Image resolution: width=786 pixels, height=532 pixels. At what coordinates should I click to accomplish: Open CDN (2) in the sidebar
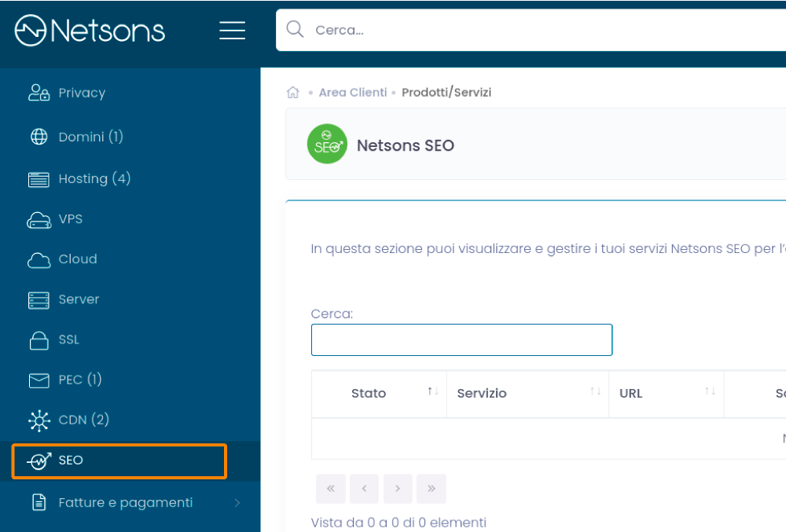pyautogui.click(x=84, y=420)
